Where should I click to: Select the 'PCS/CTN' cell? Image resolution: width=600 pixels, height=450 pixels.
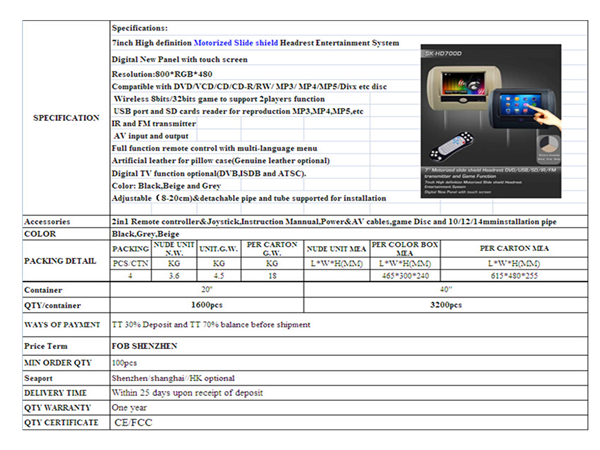pos(130,264)
